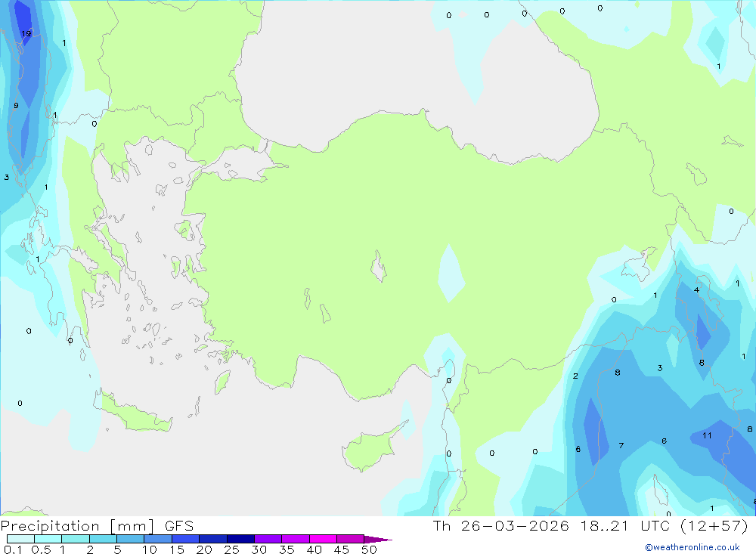Click the dark blue 20 mm legend swatch

pyautogui.click(x=212, y=539)
